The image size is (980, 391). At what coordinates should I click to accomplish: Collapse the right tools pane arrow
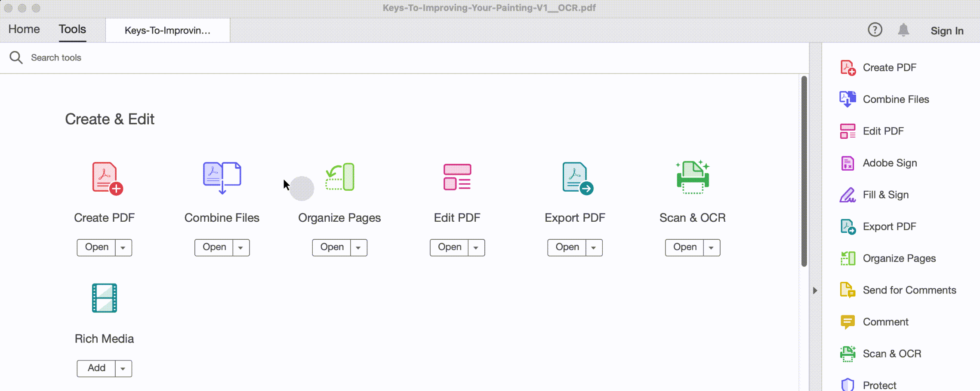coord(815,290)
